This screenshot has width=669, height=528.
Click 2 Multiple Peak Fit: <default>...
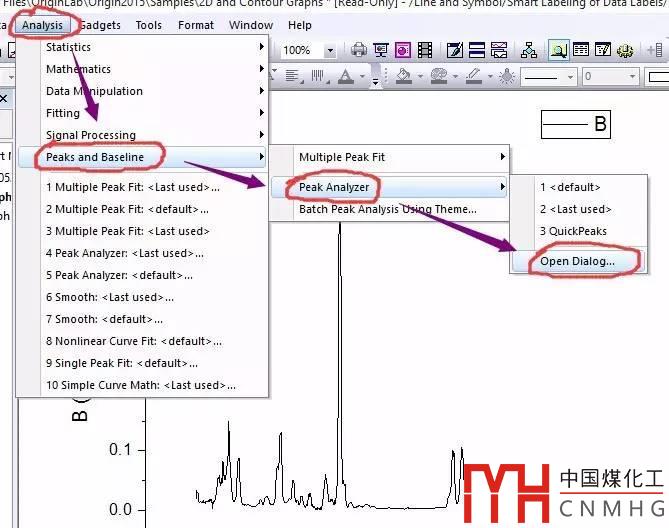(143, 209)
